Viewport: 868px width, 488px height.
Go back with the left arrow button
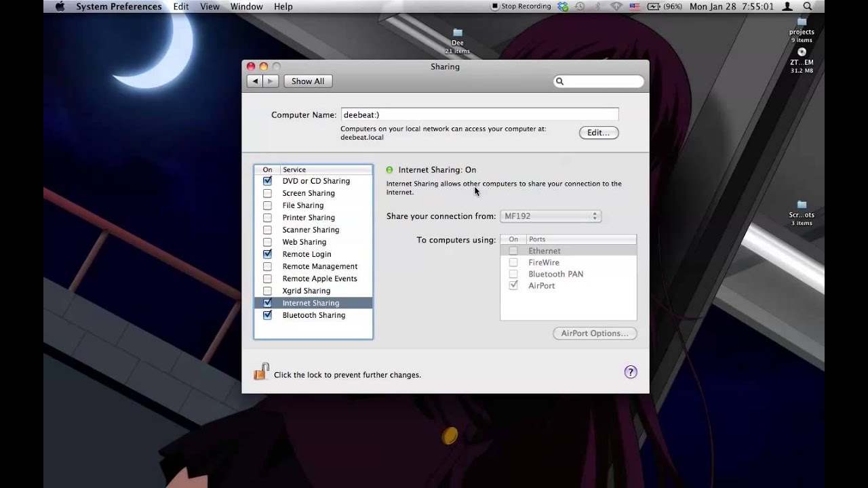point(255,81)
